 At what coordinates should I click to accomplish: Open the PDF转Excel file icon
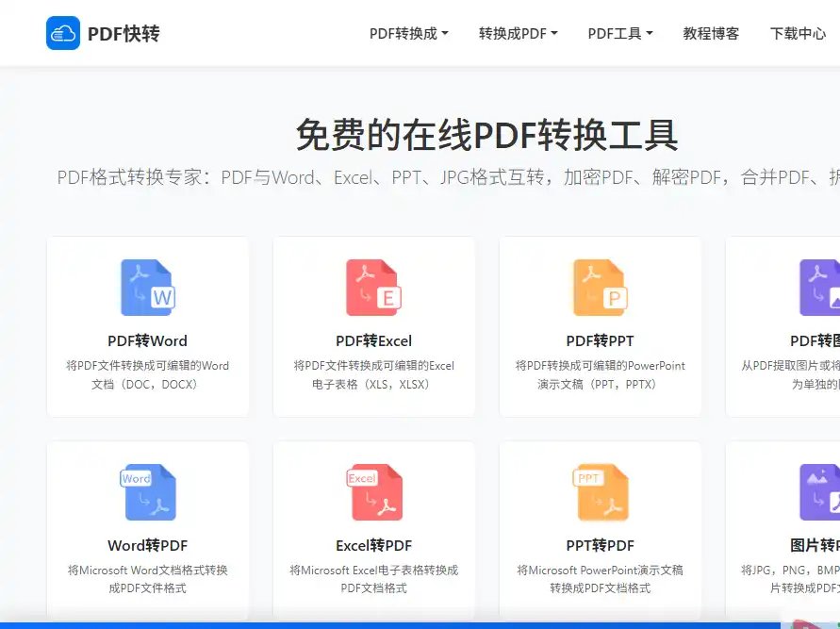point(374,288)
